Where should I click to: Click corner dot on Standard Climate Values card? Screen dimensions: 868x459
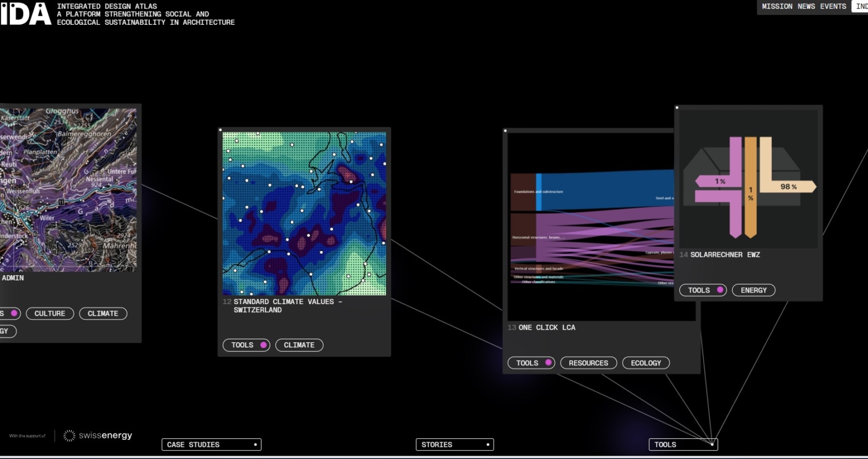(x=220, y=130)
